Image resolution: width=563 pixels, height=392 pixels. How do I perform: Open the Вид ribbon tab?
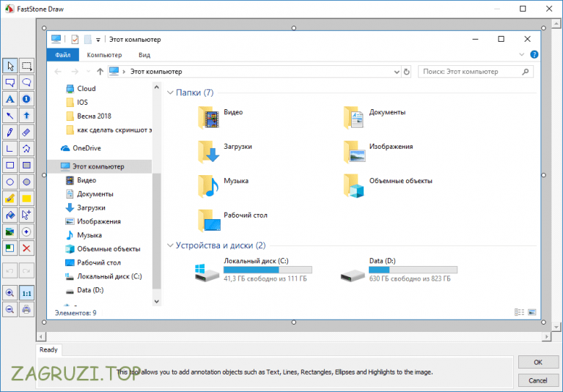144,55
